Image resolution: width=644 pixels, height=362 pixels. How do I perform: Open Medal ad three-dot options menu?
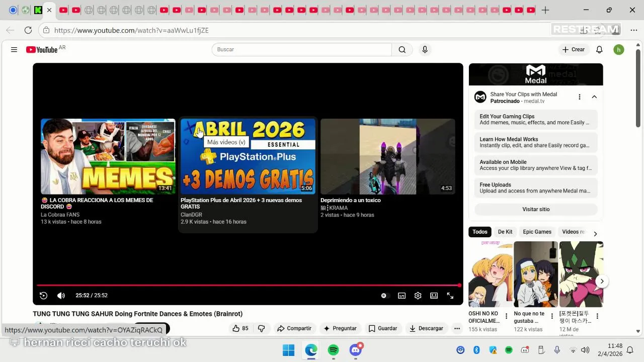tap(579, 97)
